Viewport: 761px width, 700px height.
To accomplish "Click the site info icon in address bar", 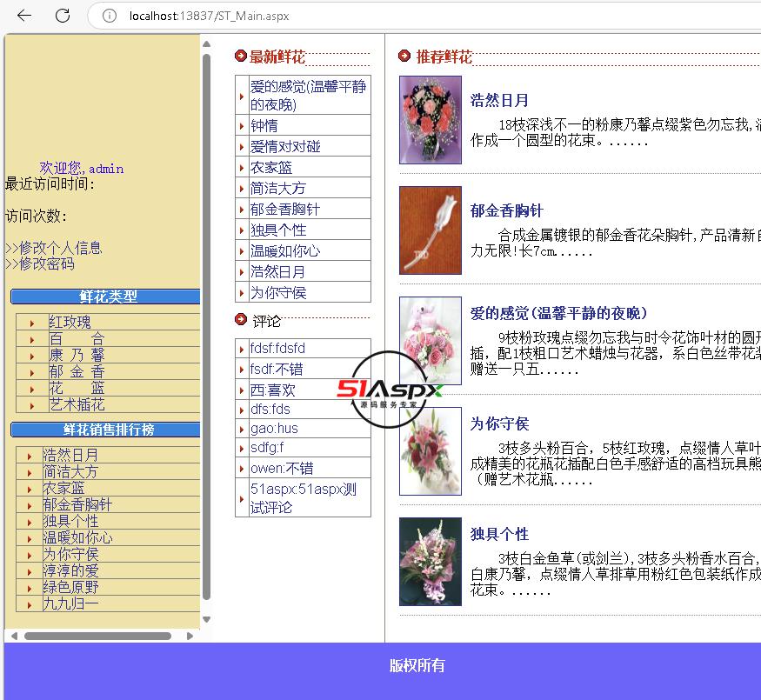I will click(109, 16).
